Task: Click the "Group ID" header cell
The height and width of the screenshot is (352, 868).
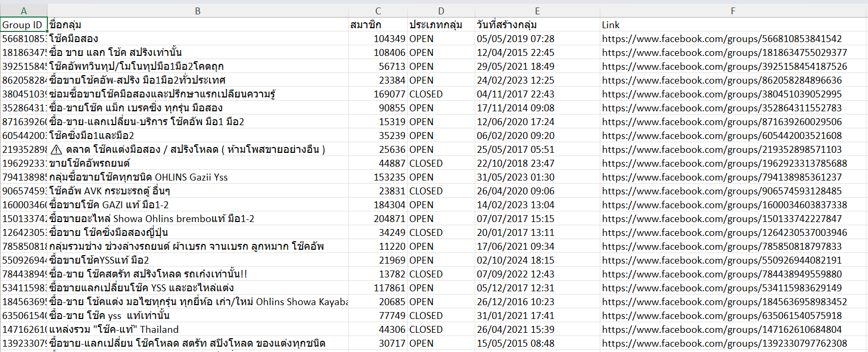Action: click(22, 25)
